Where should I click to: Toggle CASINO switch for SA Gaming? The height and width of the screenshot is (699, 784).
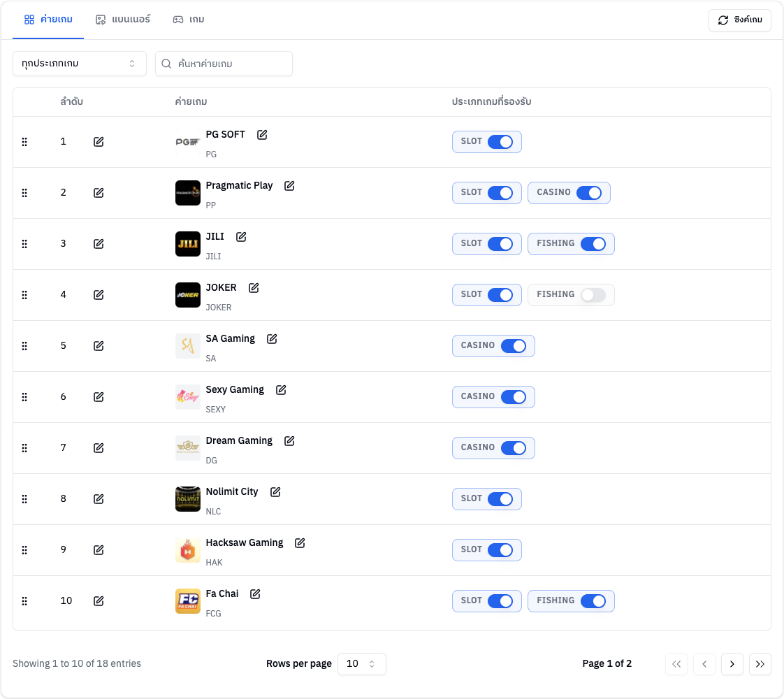(514, 346)
